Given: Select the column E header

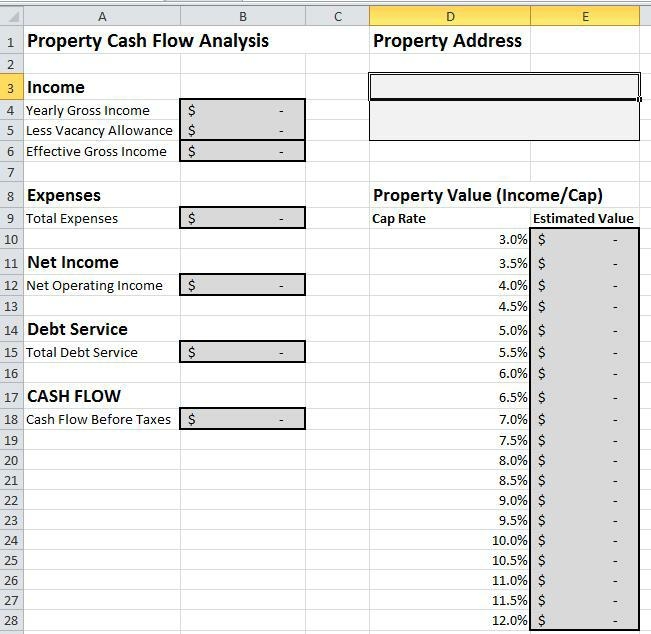Looking at the screenshot, I should (585, 16).
